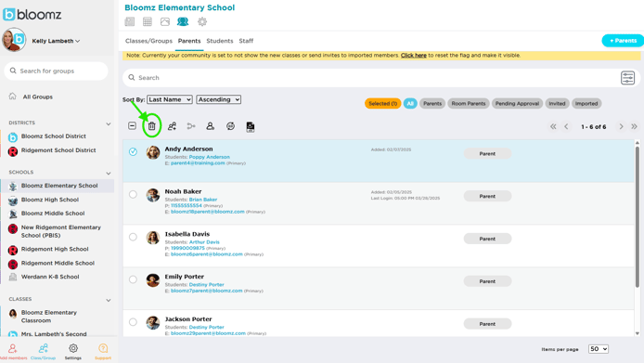
Task: Collapse the Districts section chevron
Action: pyautogui.click(x=109, y=123)
